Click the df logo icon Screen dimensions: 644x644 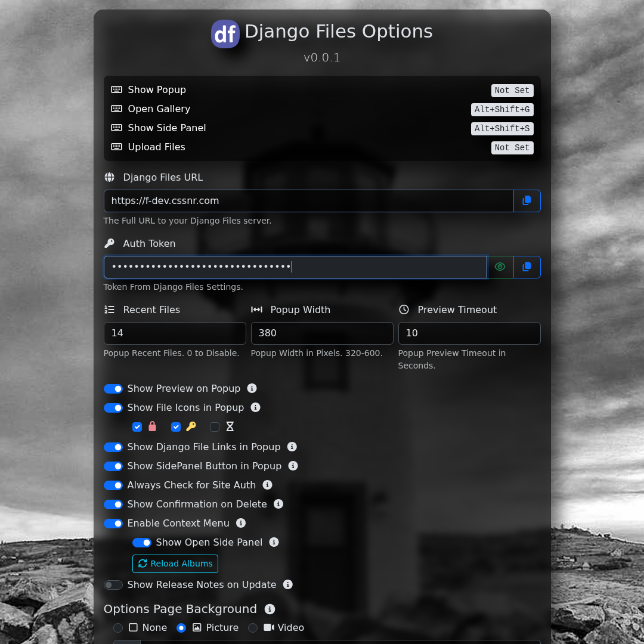pos(225,34)
